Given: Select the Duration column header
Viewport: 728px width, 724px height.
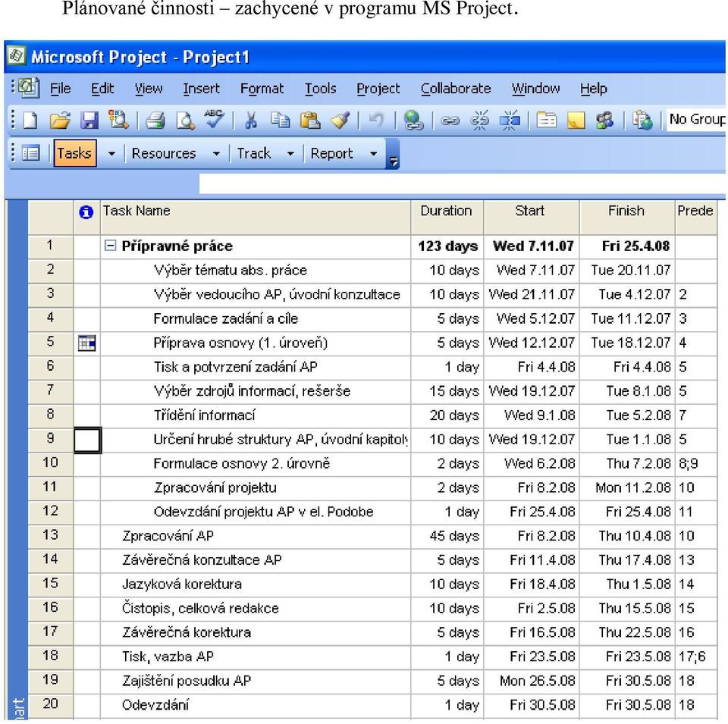Looking at the screenshot, I should 447,217.
